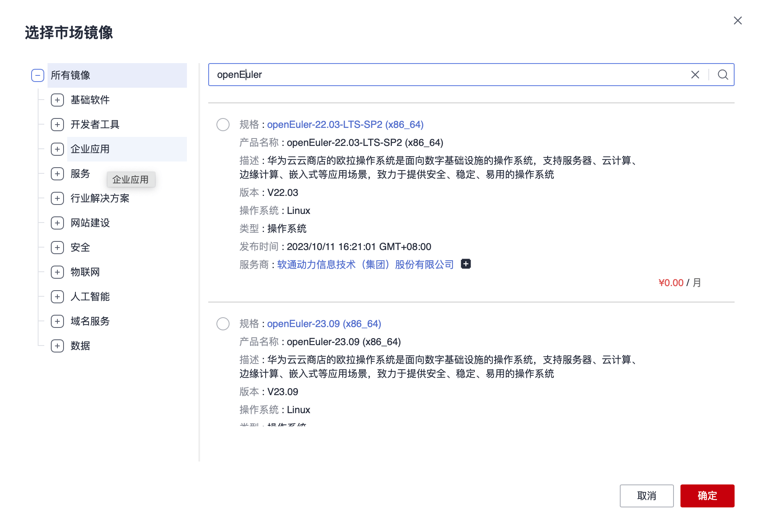Clear the openEuler search text

pyautogui.click(x=695, y=75)
